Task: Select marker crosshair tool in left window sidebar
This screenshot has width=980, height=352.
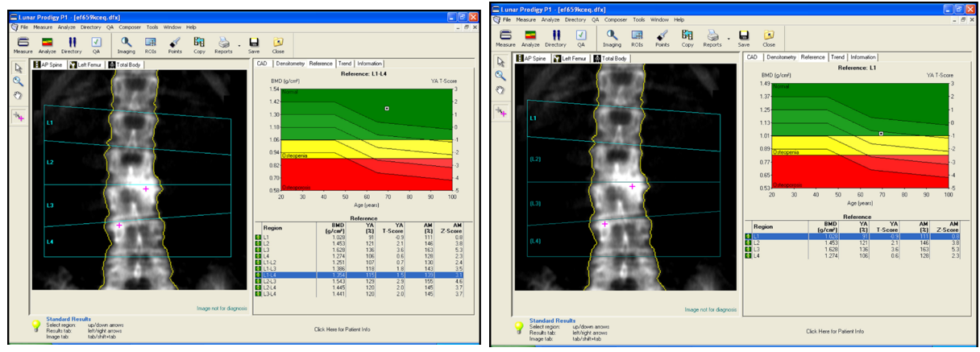Action: click(x=17, y=115)
